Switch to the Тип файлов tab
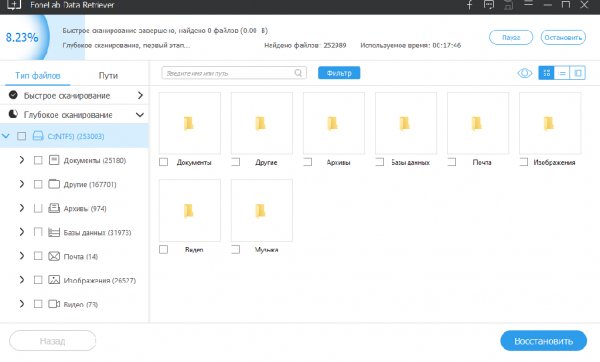 [x=38, y=75]
